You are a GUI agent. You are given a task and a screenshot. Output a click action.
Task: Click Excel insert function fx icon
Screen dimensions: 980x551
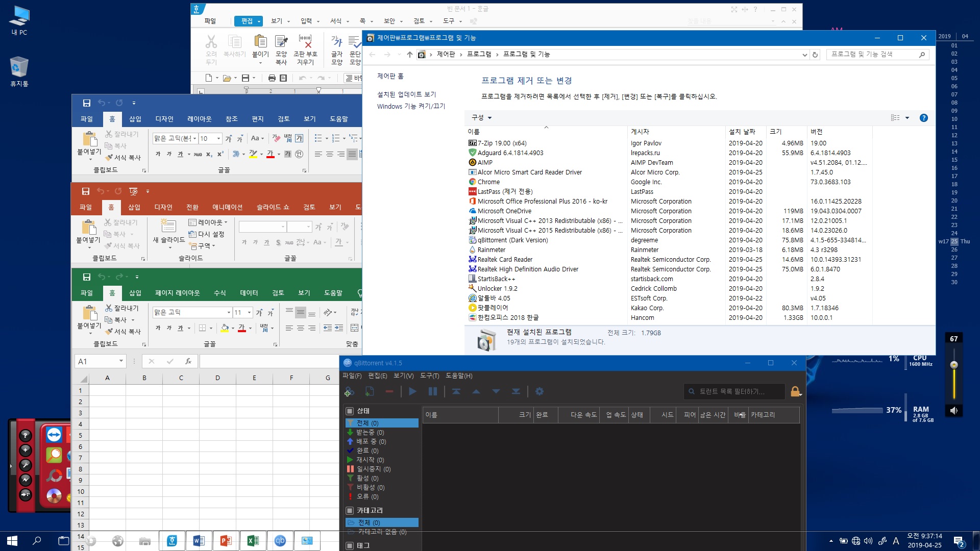click(188, 361)
